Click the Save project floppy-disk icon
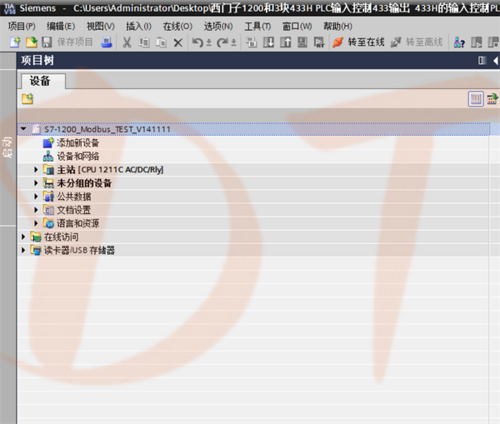This screenshot has height=424, width=500. tap(47, 42)
